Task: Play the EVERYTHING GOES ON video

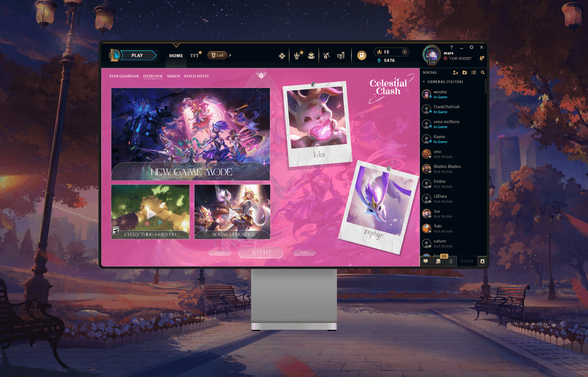Action: (150, 212)
